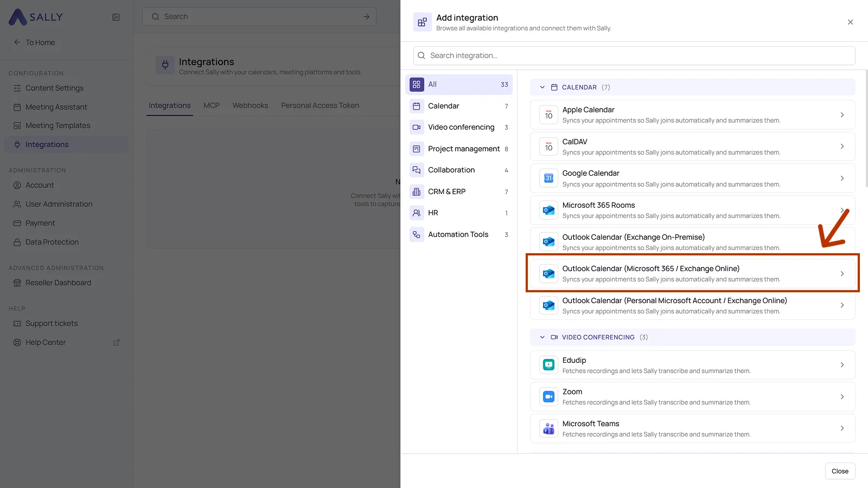This screenshot has height=488, width=868.
Task: Click the Video conferencing category icon
Action: click(416, 127)
